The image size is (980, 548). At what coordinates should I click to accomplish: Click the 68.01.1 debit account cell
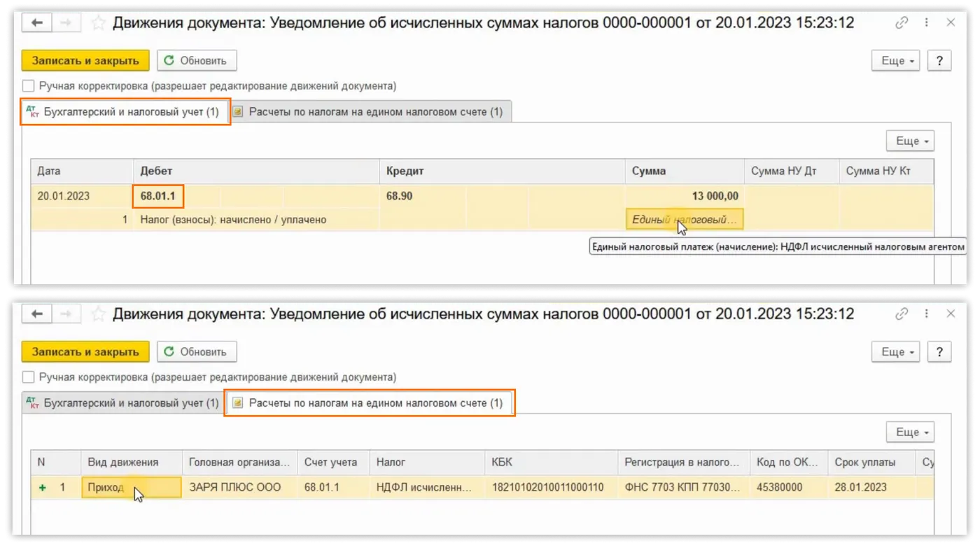pos(158,196)
